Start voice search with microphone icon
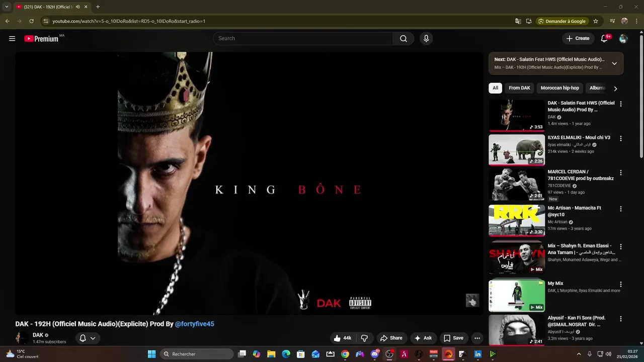Screen dimensions: 644x362 pyautogui.click(x=426, y=39)
